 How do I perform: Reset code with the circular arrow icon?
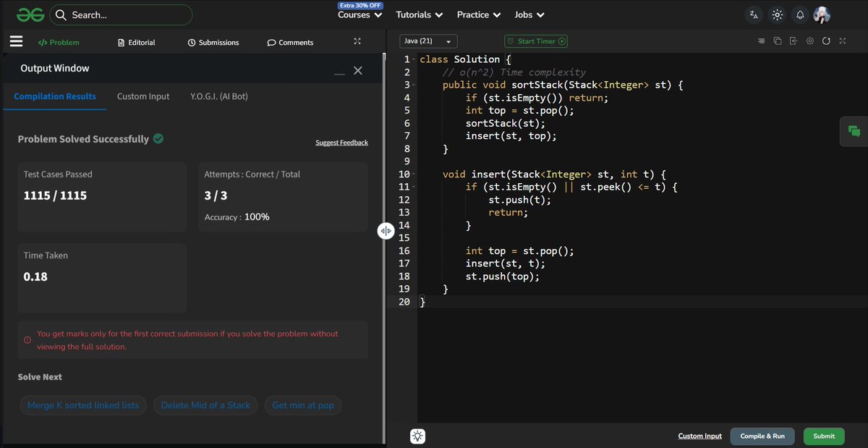(x=826, y=41)
